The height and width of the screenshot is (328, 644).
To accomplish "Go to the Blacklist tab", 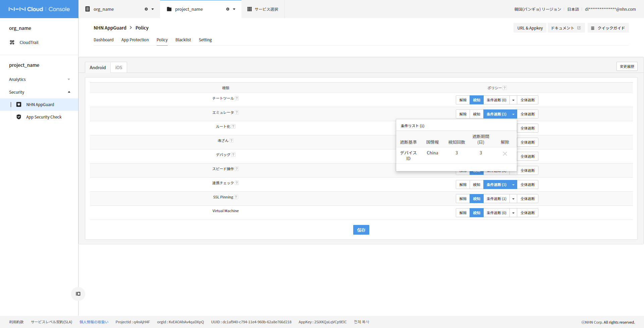I will point(183,40).
